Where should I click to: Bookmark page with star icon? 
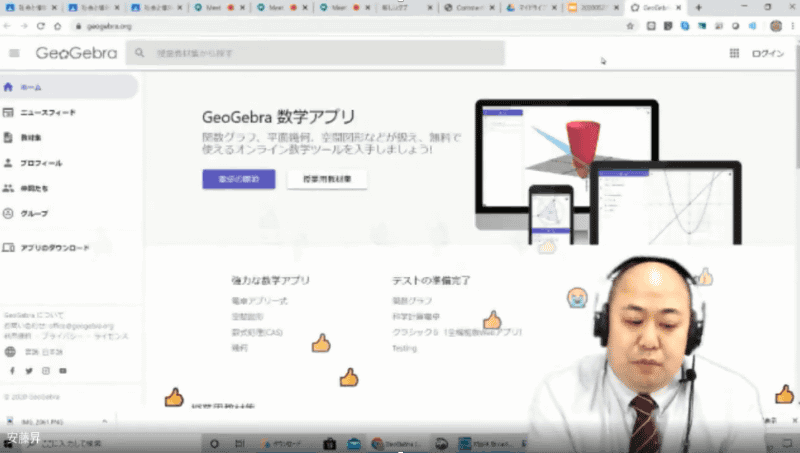point(630,26)
